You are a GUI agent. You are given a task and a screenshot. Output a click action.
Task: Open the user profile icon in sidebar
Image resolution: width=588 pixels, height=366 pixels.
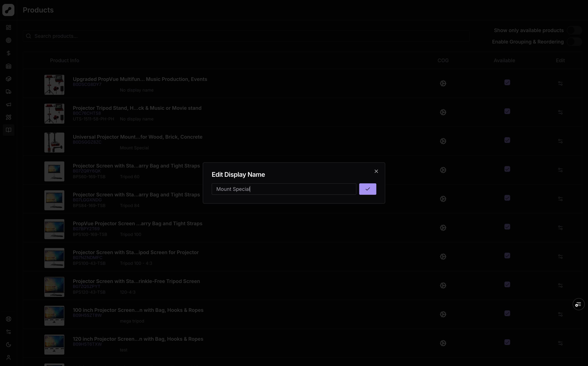coord(9,357)
